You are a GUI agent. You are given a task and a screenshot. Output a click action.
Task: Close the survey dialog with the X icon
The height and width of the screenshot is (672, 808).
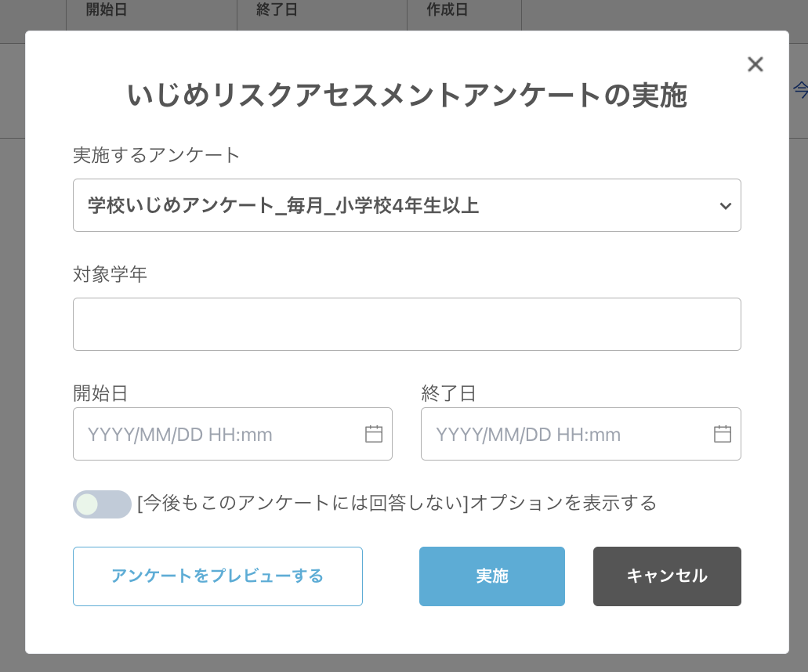click(x=755, y=64)
